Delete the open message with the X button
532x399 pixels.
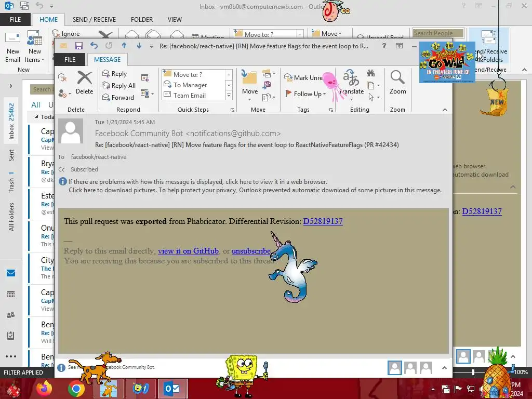[x=85, y=83]
